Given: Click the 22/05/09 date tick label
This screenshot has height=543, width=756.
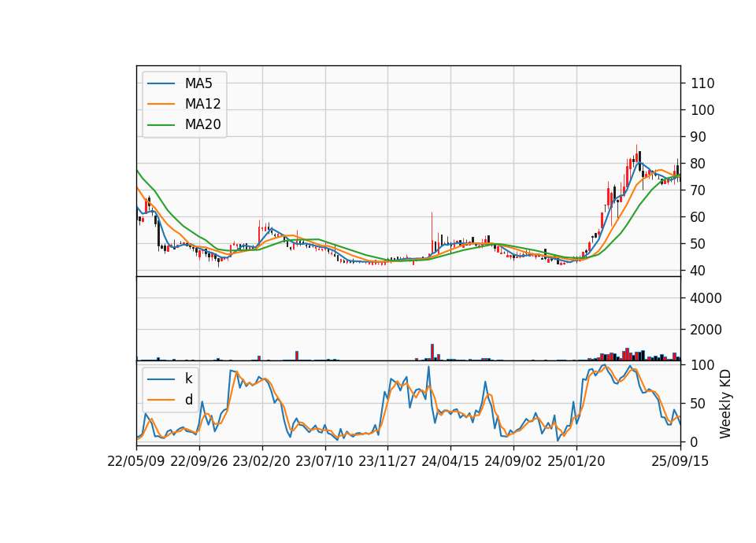Looking at the screenshot, I should coord(136,461).
